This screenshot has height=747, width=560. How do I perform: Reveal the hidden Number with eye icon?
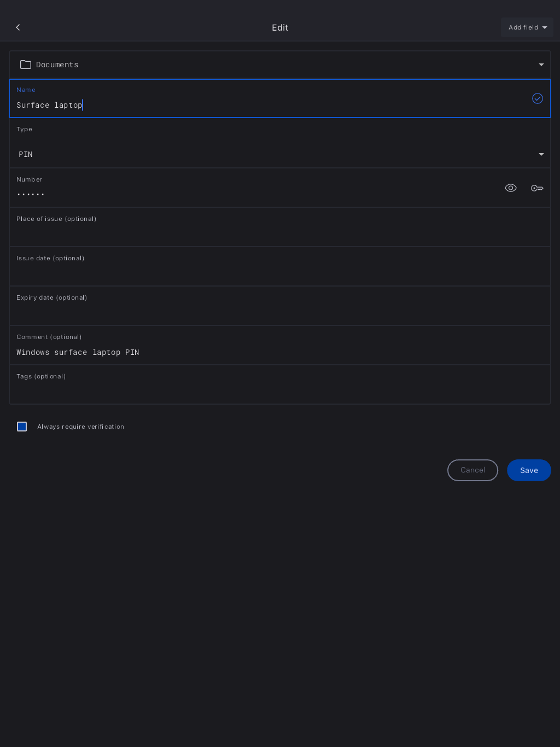(x=511, y=188)
